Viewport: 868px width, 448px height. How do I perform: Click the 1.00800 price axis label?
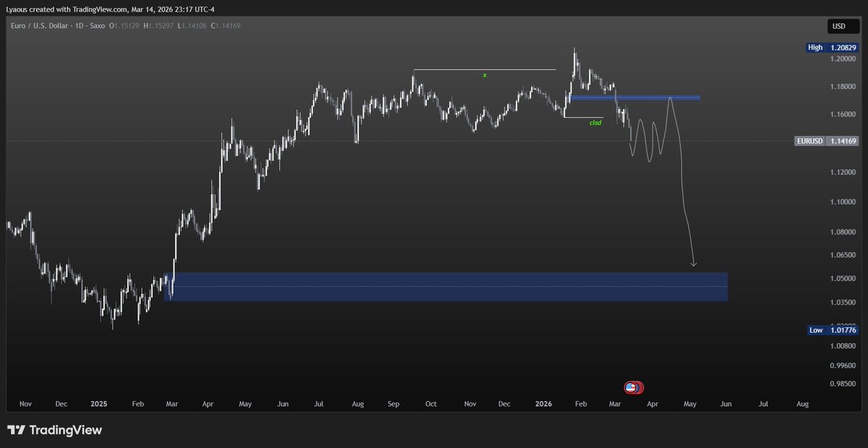tap(842, 347)
